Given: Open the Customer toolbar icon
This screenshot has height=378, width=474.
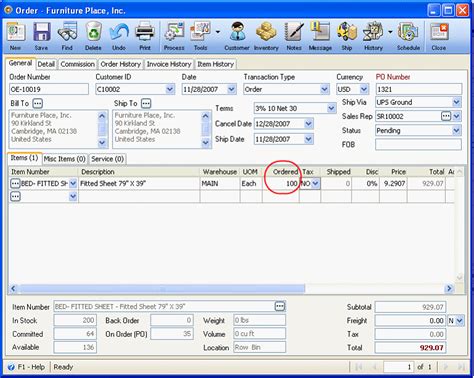Looking at the screenshot, I should [x=237, y=36].
